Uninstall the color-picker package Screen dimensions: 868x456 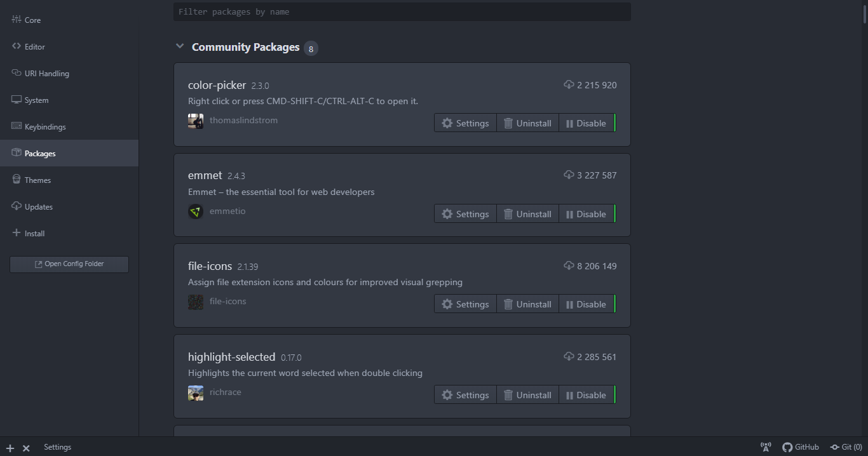click(527, 123)
